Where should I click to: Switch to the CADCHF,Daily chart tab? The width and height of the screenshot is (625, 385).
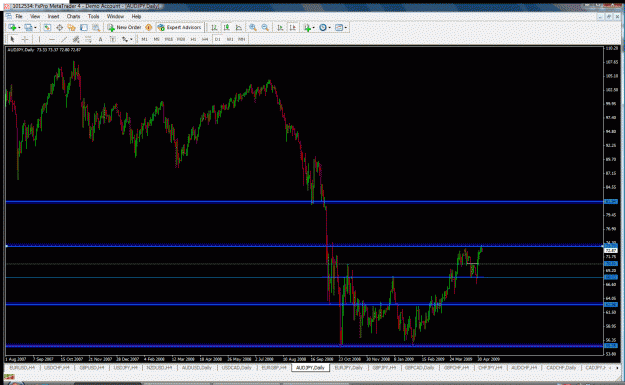click(561, 367)
